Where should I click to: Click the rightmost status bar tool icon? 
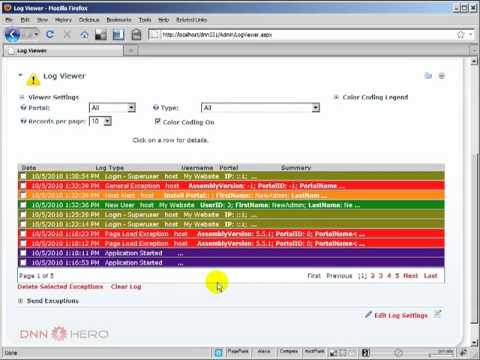coord(463,352)
